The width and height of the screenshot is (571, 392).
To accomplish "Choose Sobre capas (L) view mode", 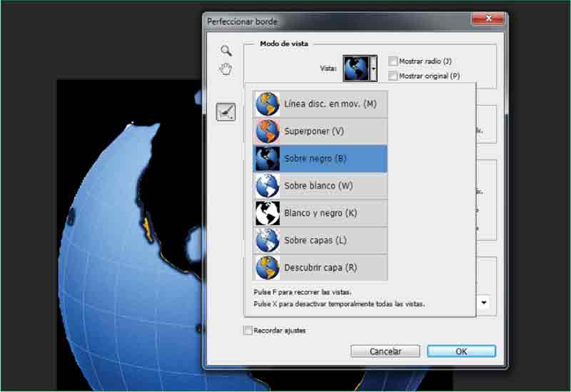I will 320,241.
